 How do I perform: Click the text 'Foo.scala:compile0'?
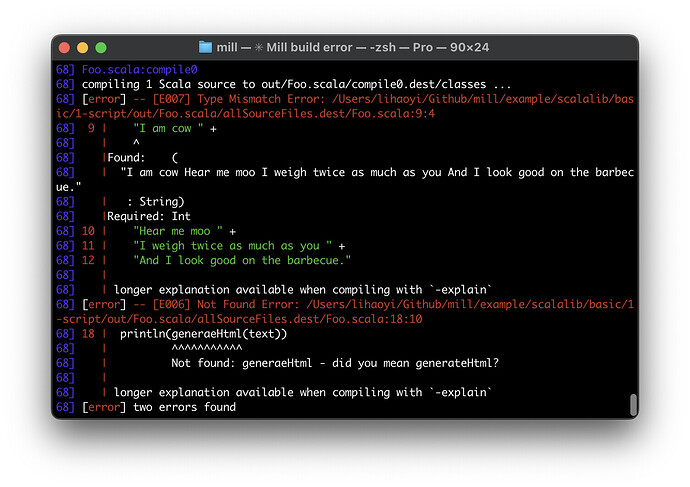click(x=139, y=70)
